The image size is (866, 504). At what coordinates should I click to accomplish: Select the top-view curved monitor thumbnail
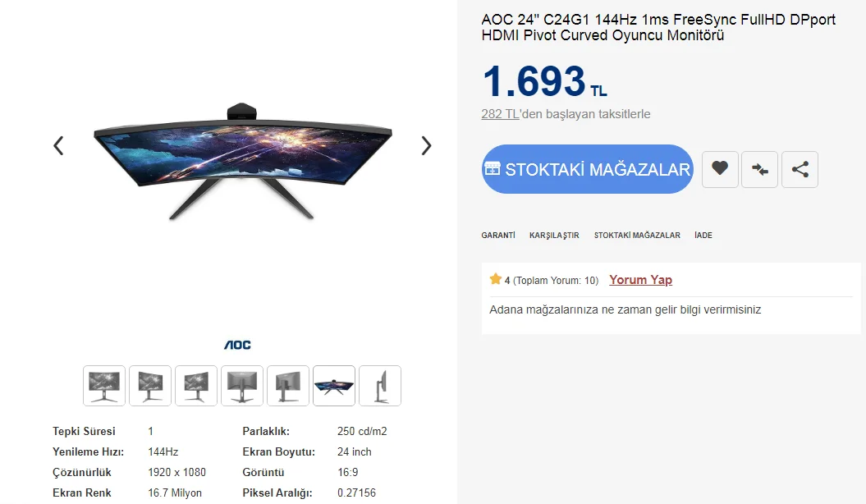334,386
